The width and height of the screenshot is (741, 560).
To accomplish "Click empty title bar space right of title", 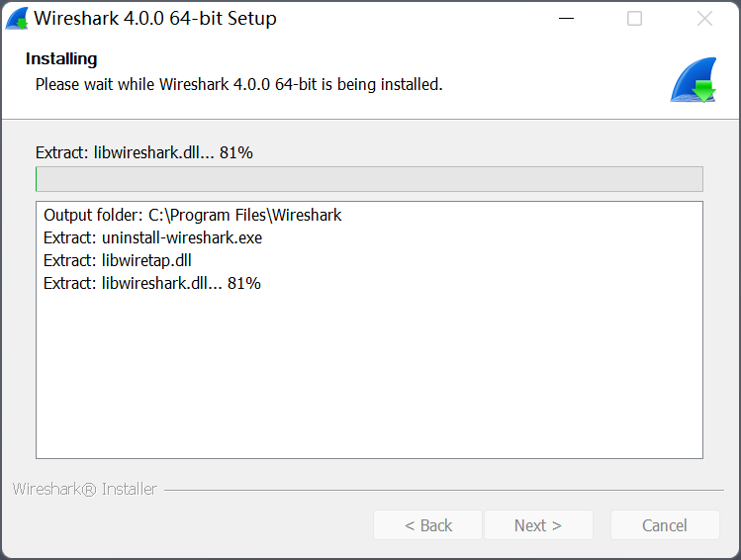I will point(416,19).
